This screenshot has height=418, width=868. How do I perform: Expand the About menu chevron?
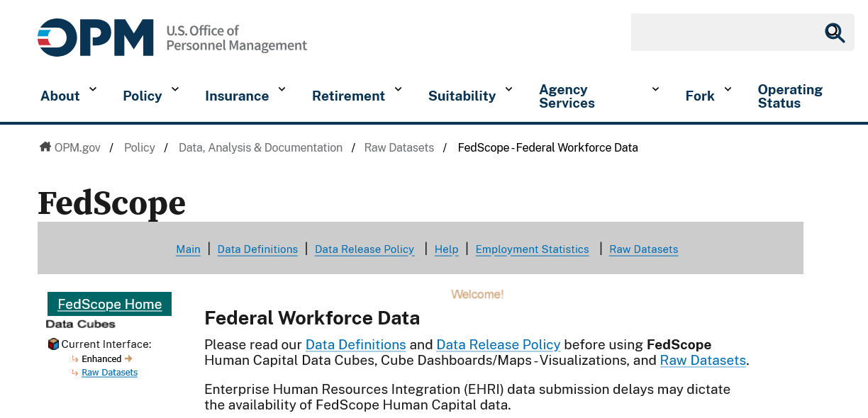(93, 89)
